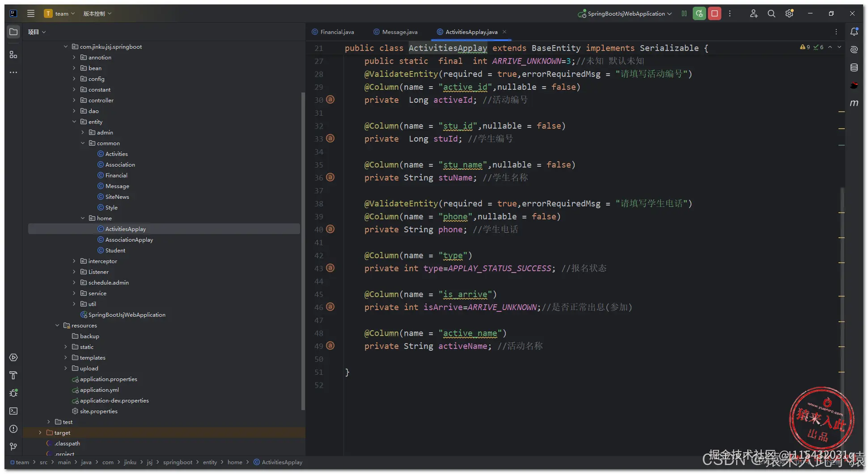This screenshot has width=868, height=474.
Task: Open the run configuration dropdown
Action: tap(625, 13)
